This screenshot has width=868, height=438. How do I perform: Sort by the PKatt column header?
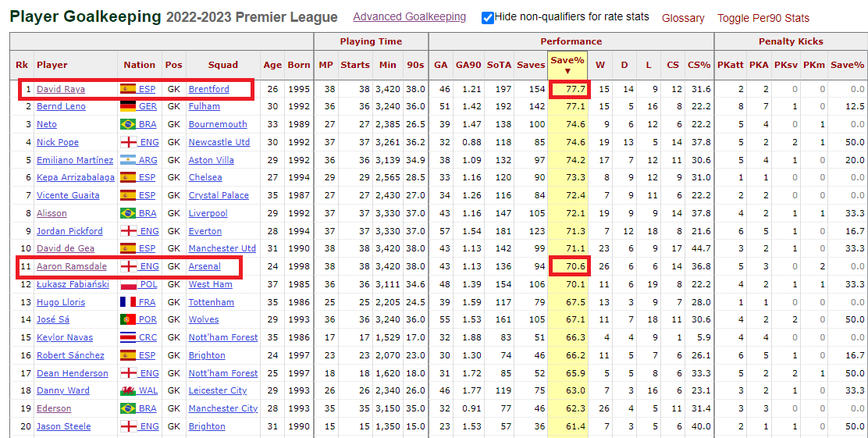(x=730, y=65)
